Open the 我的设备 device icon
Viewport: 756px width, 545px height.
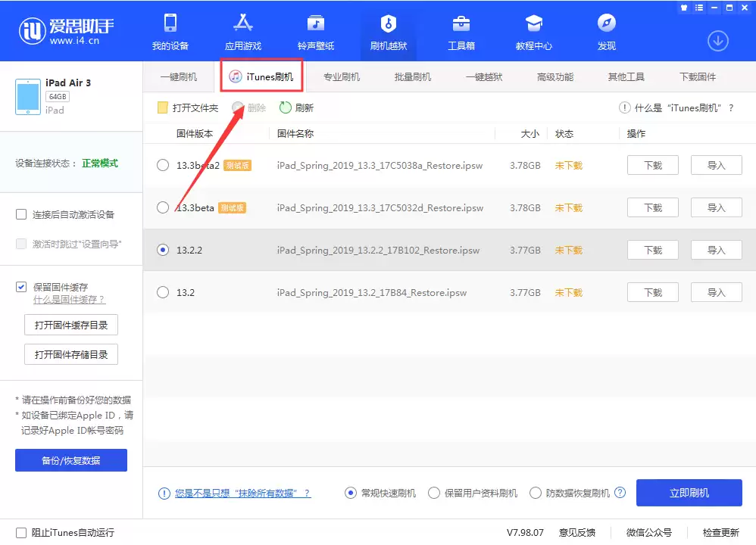coord(170,23)
